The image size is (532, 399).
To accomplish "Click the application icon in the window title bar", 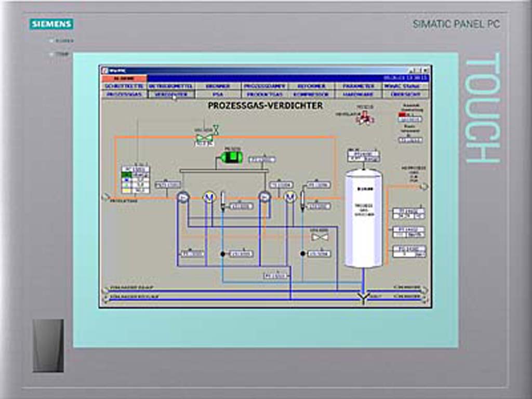I will [x=105, y=70].
